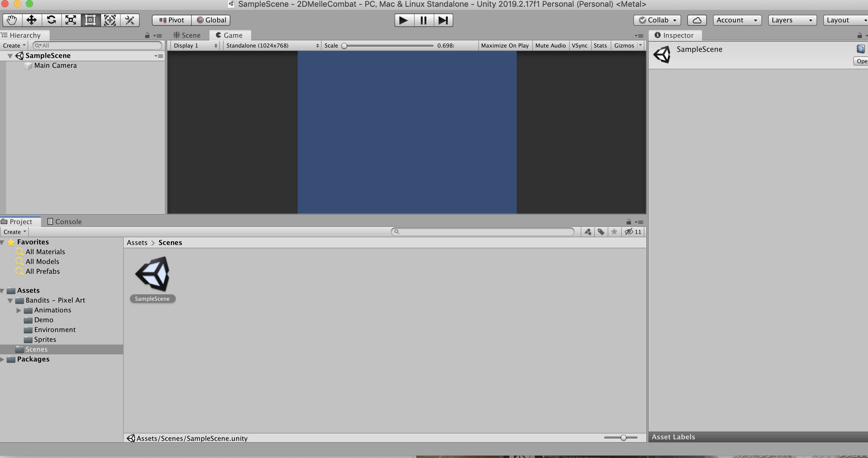Image resolution: width=868 pixels, height=458 pixels.
Task: Adjust Project icon size slider
Action: coord(620,438)
